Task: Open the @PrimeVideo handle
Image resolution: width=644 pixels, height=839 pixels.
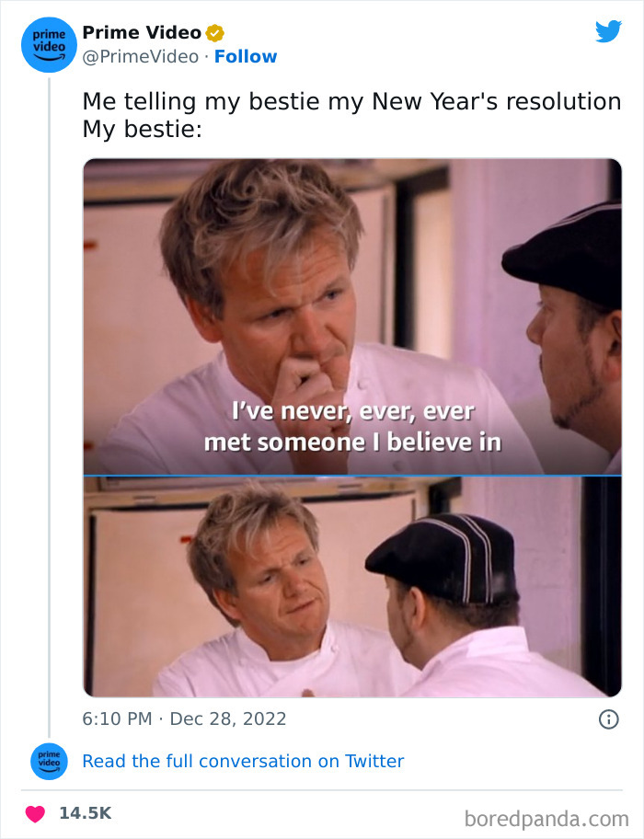Action: 140,57
